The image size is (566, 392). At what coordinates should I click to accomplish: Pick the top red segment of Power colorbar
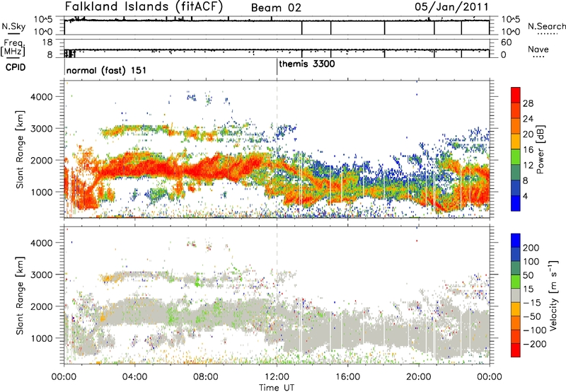pyautogui.click(x=516, y=95)
